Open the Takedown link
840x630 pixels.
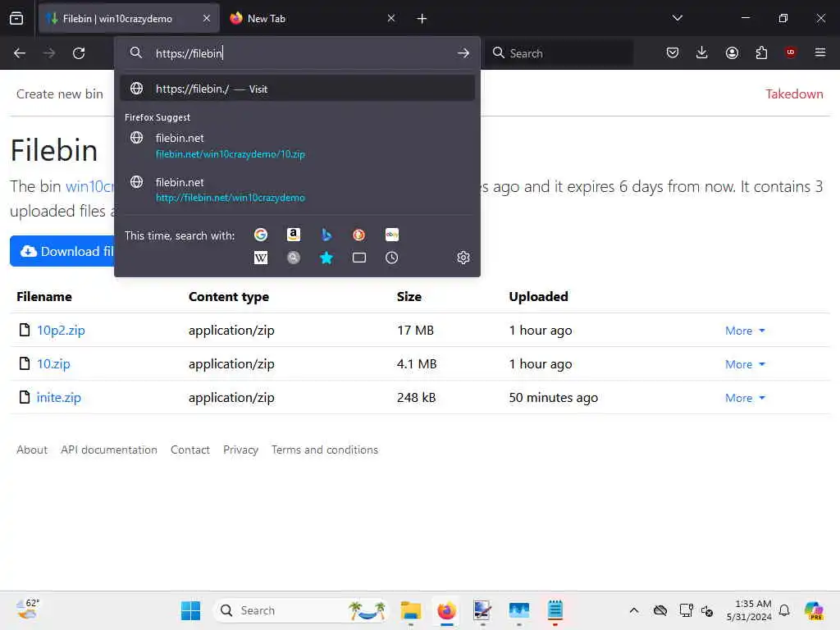click(x=794, y=94)
